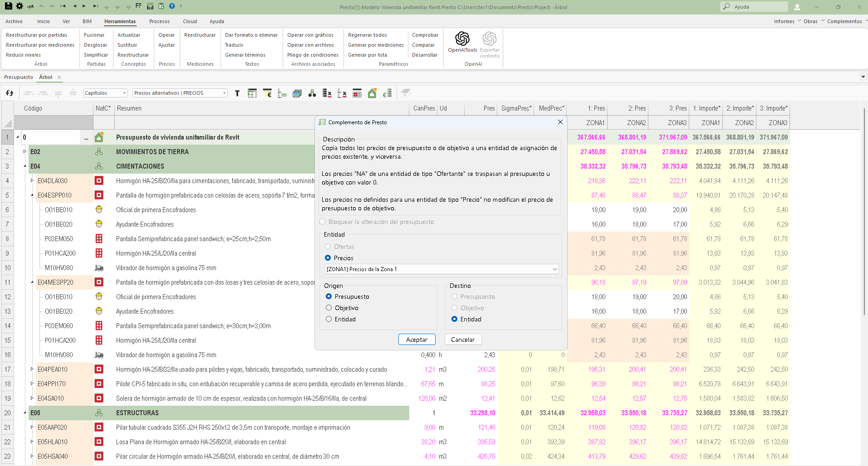Click the F5 recalculate icon
The width and height of the screenshot is (868, 466).
pos(139,6)
